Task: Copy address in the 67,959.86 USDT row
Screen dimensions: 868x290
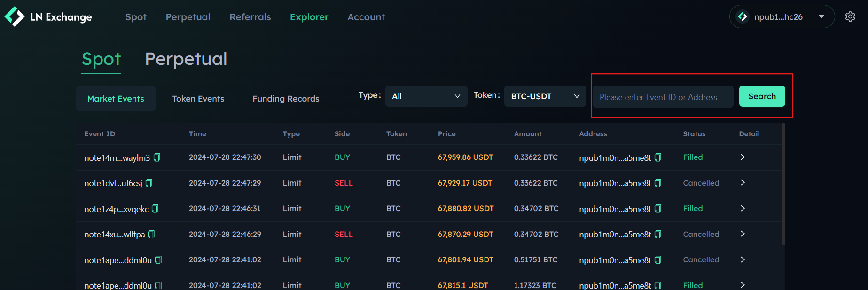Action: point(658,157)
